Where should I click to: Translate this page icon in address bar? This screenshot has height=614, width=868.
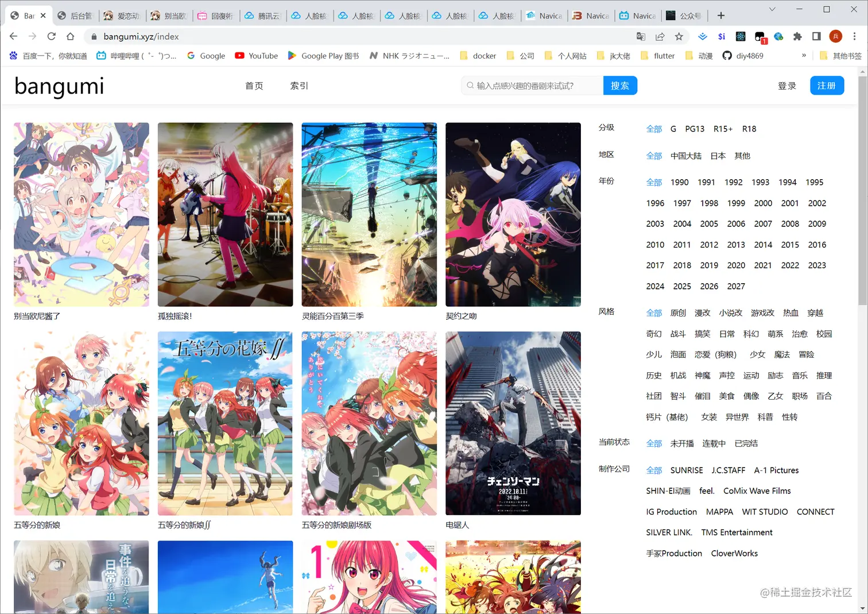coord(641,37)
